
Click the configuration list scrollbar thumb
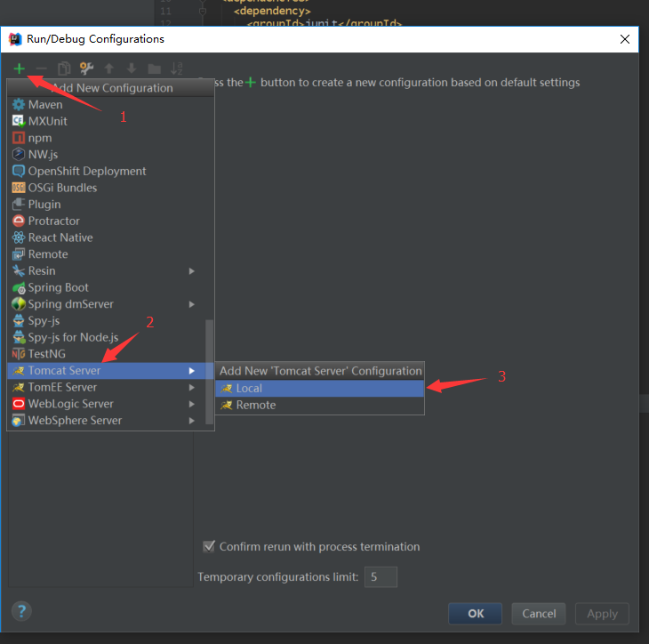pos(210,372)
